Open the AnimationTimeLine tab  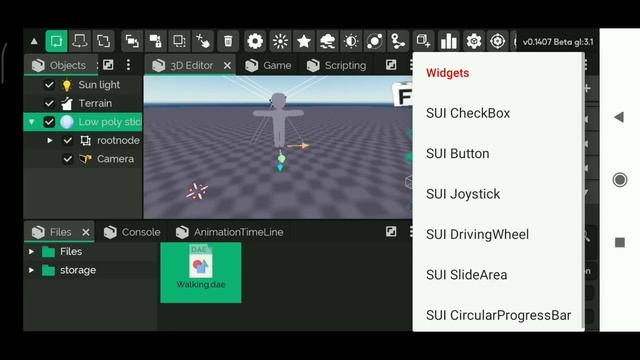(x=230, y=232)
